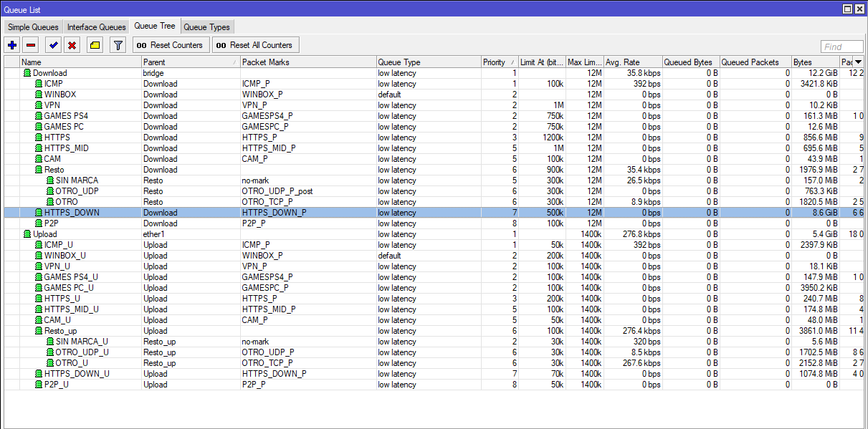Select the P2P queue icon
The width and height of the screenshot is (868, 429).
[39, 223]
